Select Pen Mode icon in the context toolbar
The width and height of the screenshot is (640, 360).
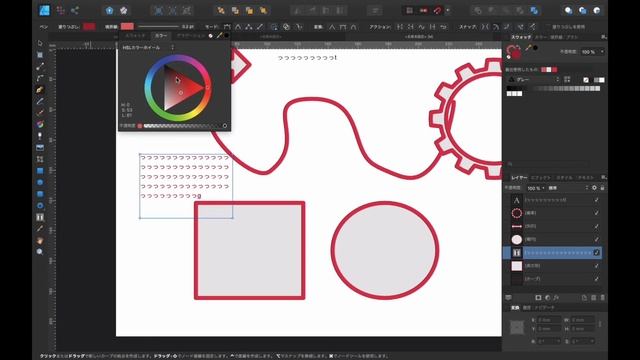pos(227,27)
